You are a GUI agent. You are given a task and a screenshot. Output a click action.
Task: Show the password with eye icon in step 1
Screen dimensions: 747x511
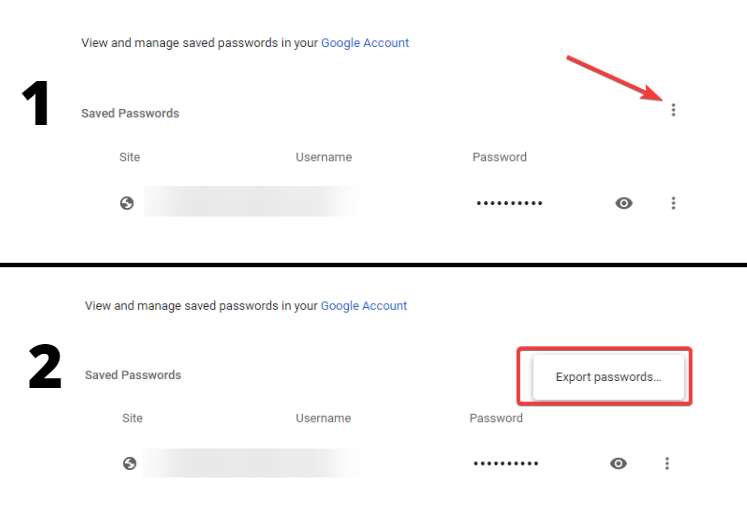(624, 203)
